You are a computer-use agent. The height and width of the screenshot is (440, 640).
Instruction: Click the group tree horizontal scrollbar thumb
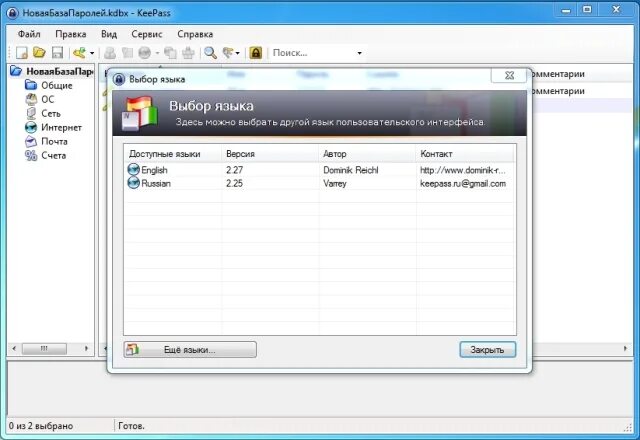(x=44, y=349)
